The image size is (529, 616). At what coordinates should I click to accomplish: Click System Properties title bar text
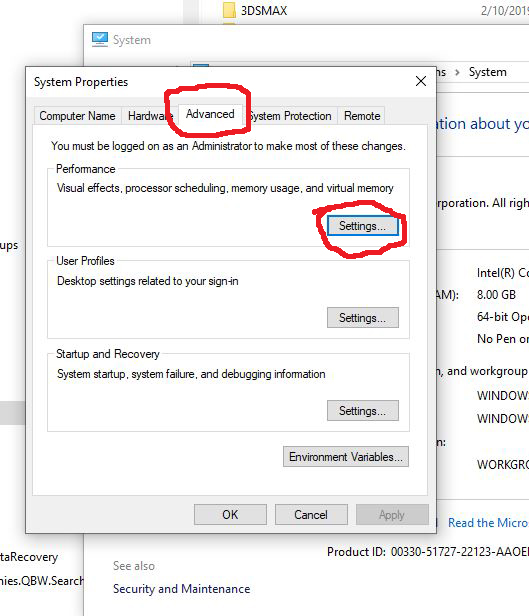(x=81, y=82)
